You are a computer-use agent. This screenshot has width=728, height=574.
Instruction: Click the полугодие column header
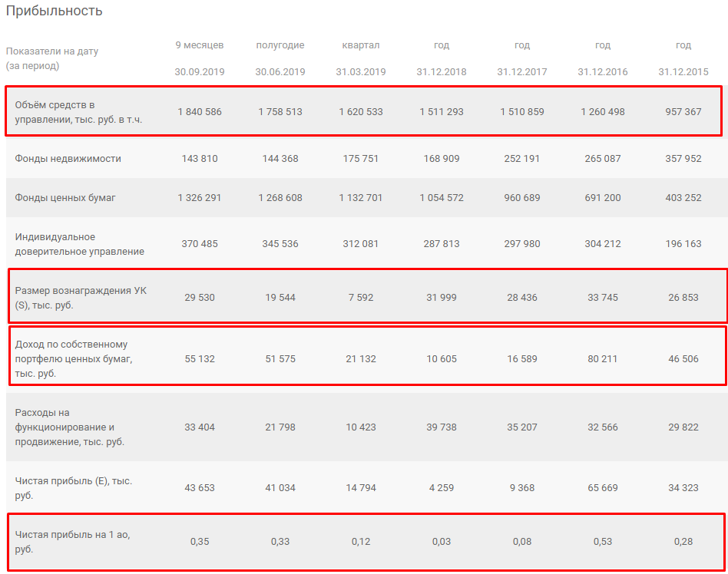coord(280,45)
